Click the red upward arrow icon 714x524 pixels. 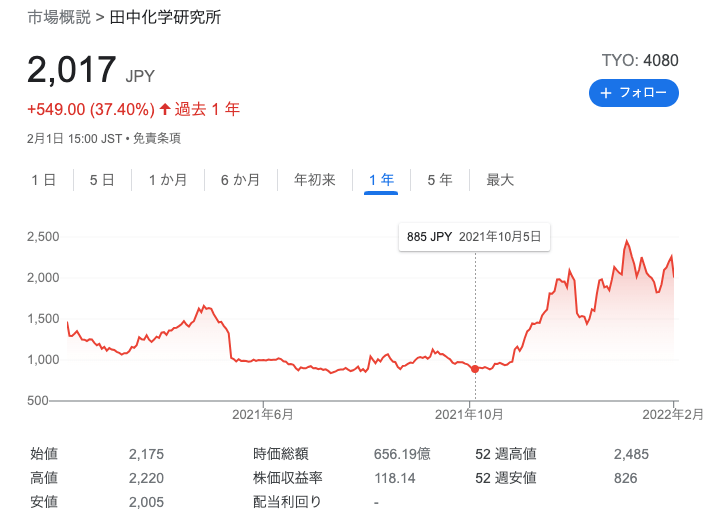coord(165,109)
